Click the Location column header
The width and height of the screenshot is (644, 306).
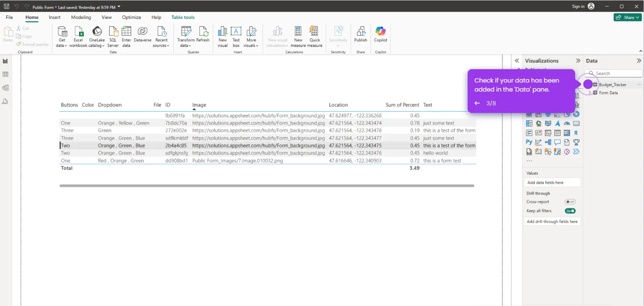pos(339,105)
